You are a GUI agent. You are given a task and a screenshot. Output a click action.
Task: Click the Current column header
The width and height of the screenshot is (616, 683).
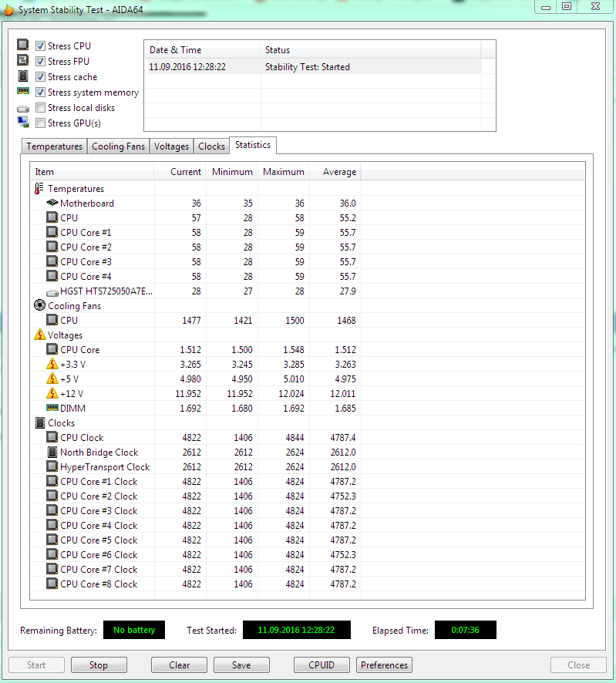point(180,172)
